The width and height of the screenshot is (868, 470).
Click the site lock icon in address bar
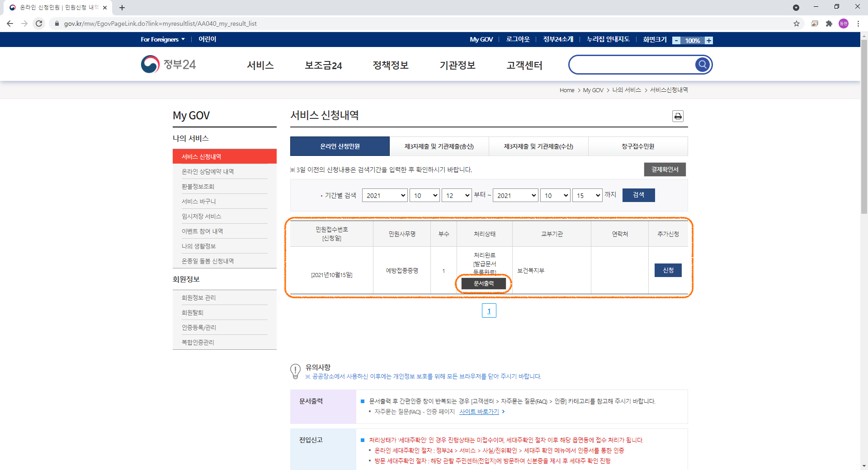click(x=57, y=23)
